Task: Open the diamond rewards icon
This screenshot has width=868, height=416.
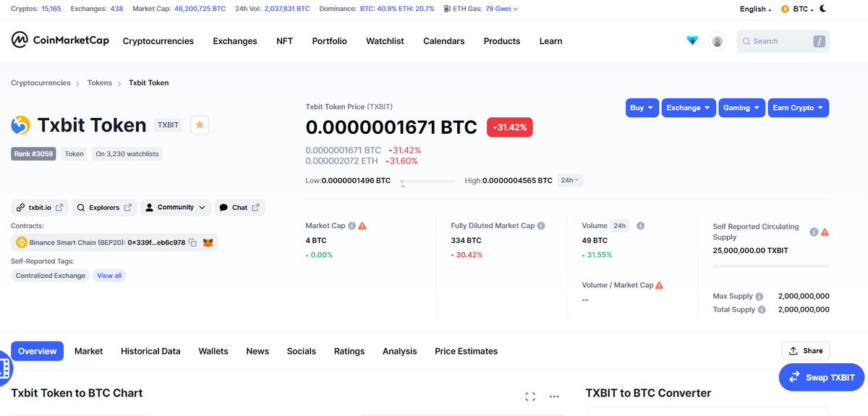Action: [x=692, y=41]
